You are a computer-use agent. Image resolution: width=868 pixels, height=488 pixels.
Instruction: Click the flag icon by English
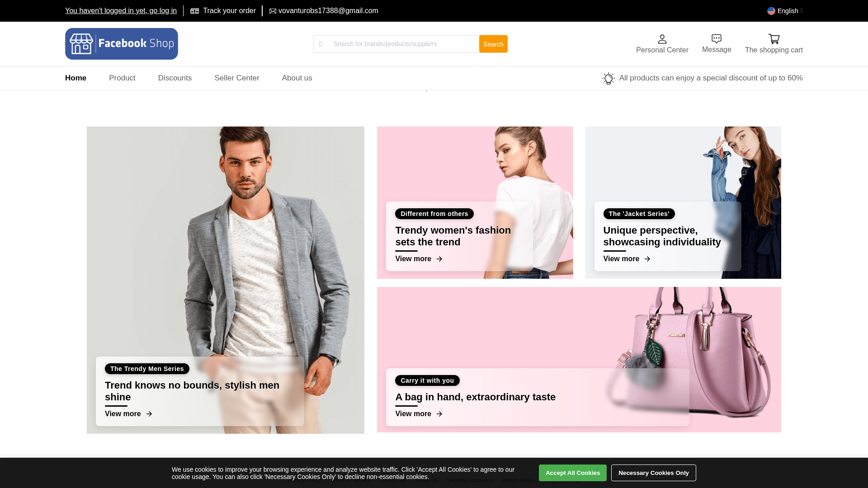(771, 11)
